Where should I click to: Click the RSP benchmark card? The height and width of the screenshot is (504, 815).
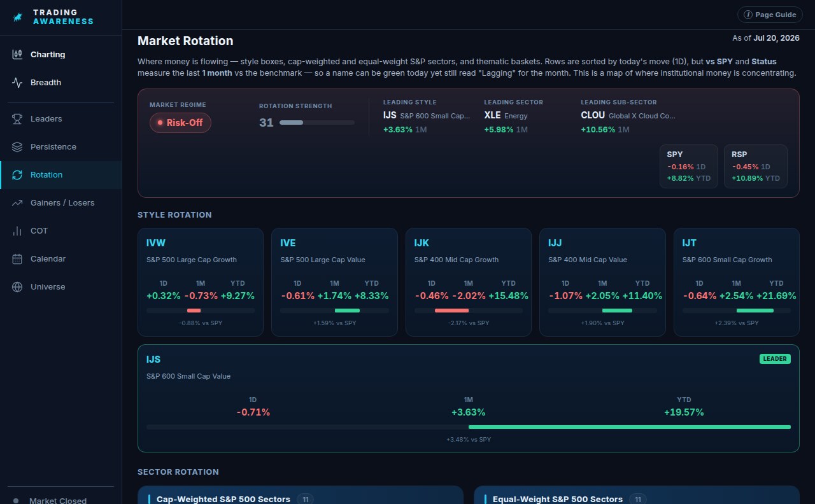coord(756,167)
